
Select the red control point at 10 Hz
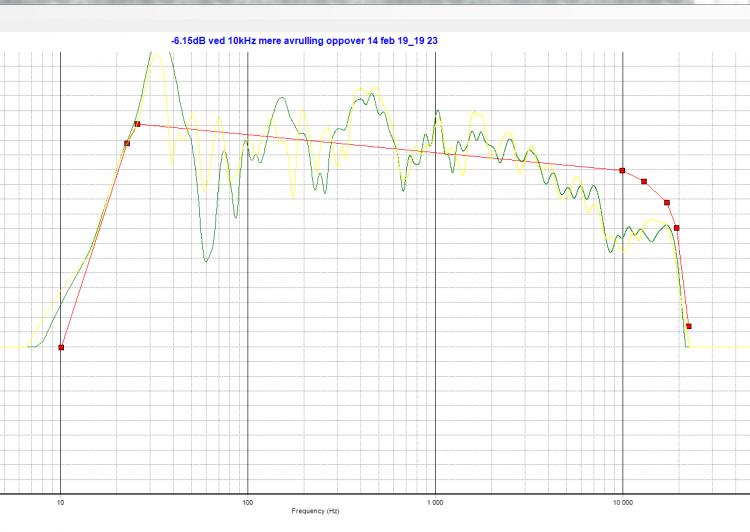(61, 347)
